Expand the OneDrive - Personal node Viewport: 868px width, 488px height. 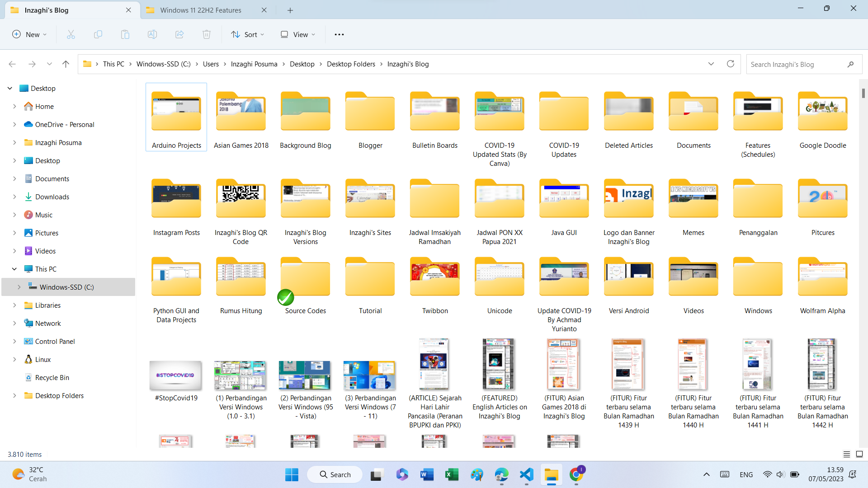[x=14, y=125]
